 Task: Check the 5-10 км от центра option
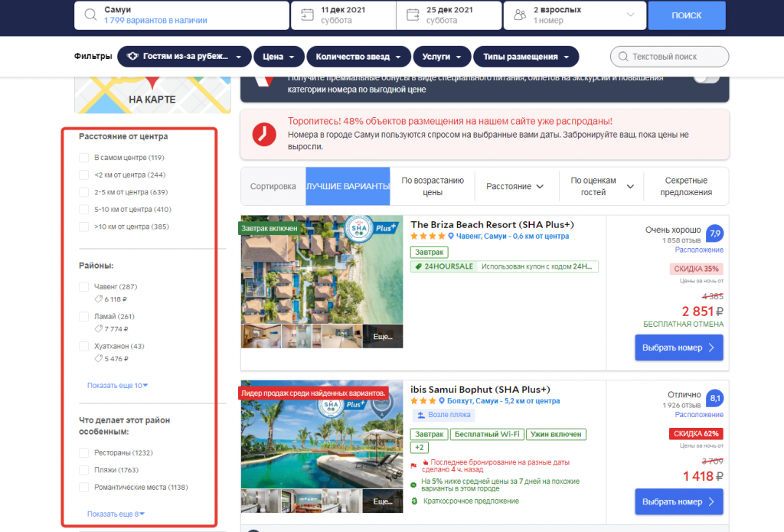(x=84, y=210)
